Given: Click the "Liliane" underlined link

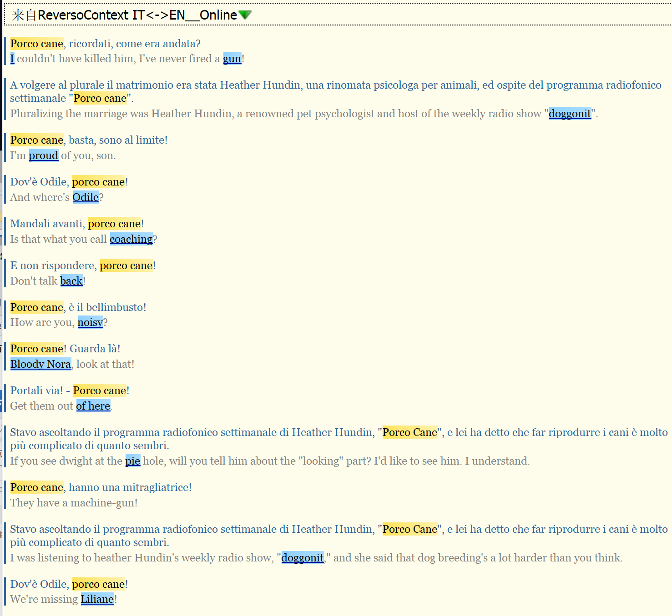Looking at the screenshot, I should click(97, 599).
